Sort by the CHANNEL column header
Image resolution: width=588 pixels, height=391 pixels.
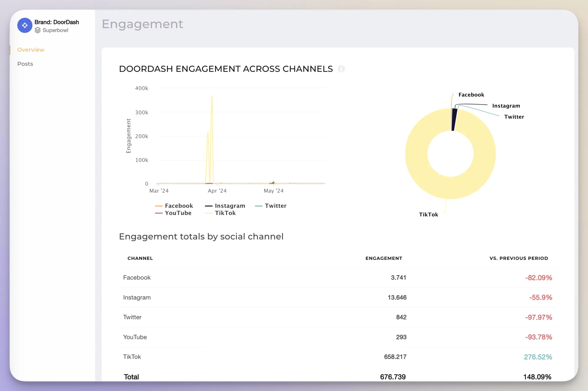(140, 258)
